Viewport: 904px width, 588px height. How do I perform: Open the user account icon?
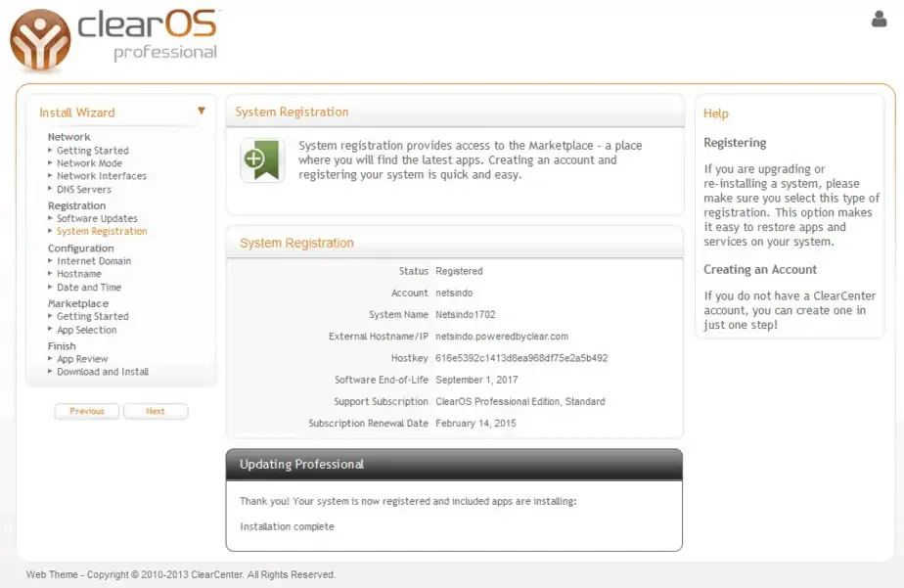(879, 19)
